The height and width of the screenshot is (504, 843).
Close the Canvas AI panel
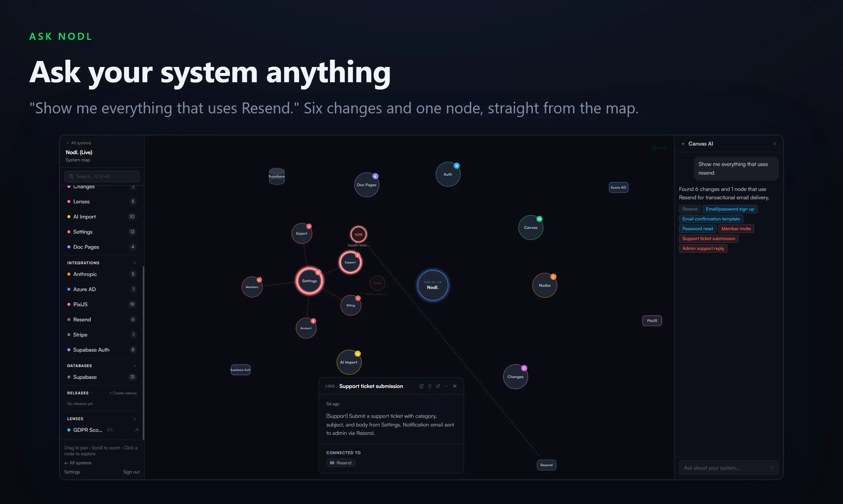click(775, 144)
